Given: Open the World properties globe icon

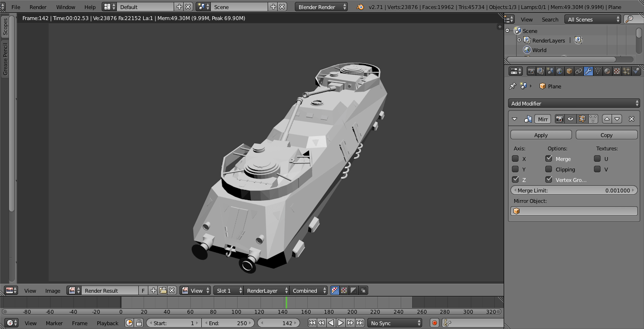Looking at the screenshot, I should pos(560,71).
